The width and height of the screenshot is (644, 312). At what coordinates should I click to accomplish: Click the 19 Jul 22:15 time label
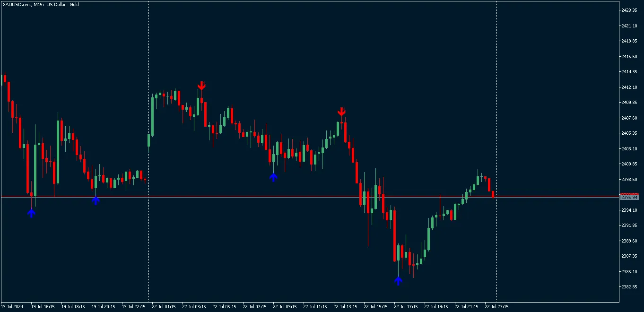(x=134, y=306)
